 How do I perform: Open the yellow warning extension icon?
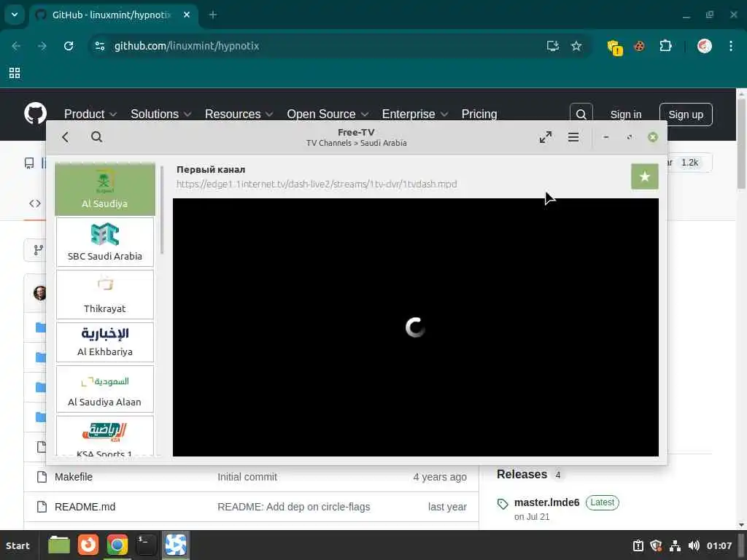pyautogui.click(x=614, y=47)
